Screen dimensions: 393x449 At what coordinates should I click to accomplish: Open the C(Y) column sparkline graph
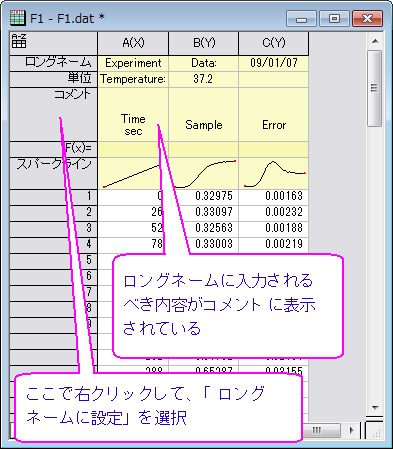(x=274, y=173)
